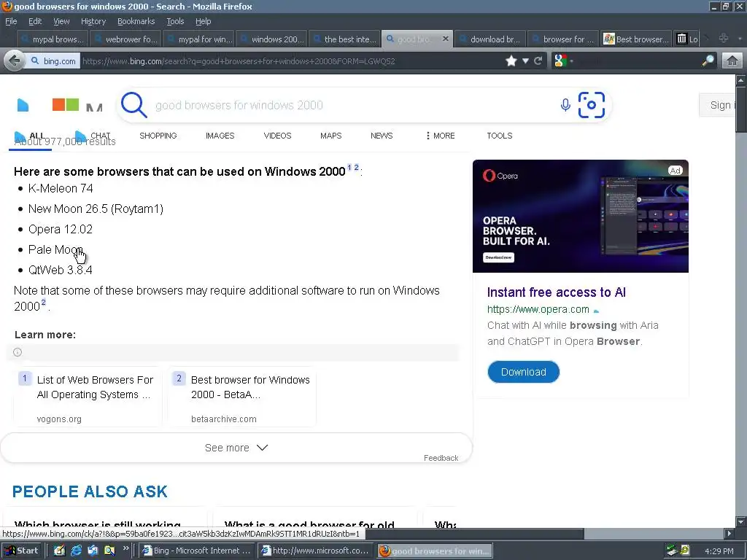Click the Sign in button

[x=718, y=105]
